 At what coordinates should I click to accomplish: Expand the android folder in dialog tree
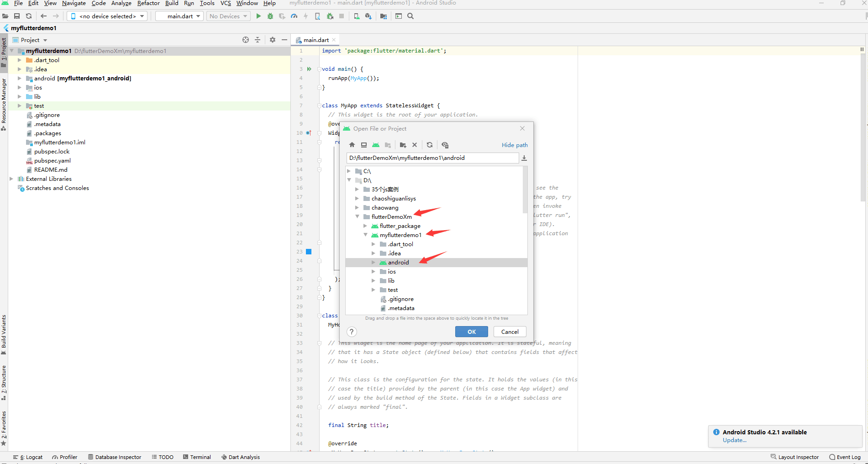tap(374, 262)
